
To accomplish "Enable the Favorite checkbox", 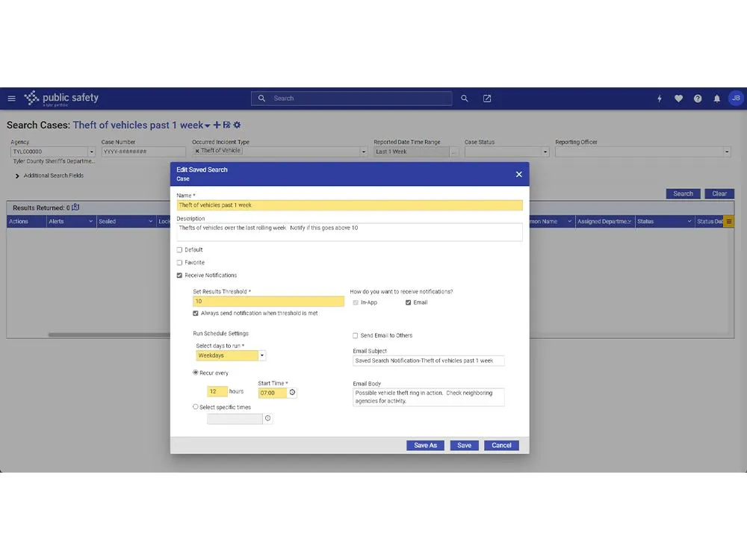I will (x=179, y=263).
